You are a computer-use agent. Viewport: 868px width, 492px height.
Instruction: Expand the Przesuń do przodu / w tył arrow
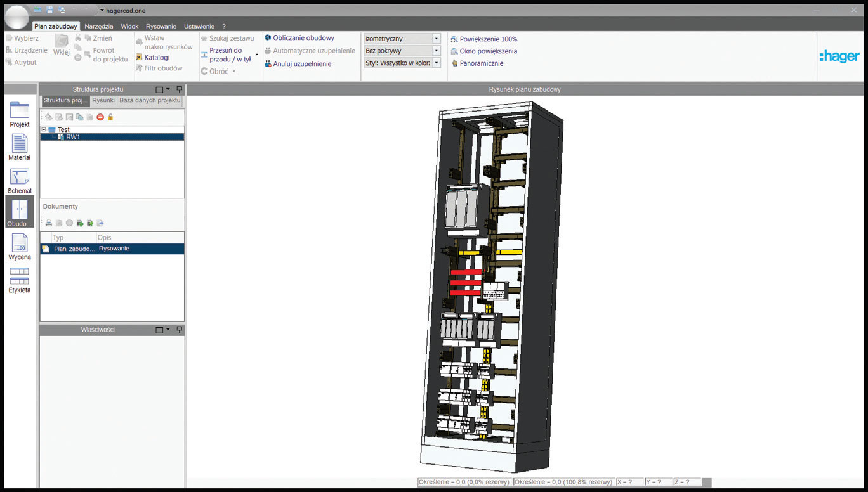(257, 55)
